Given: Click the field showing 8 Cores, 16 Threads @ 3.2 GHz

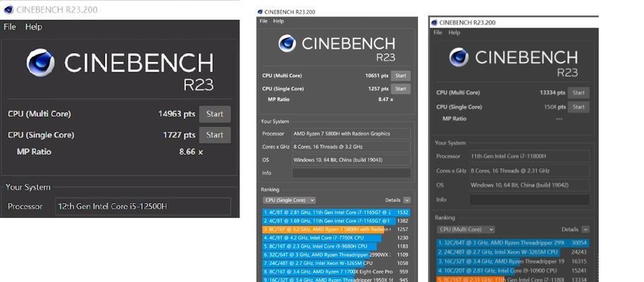Looking at the screenshot, I should click(x=351, y=147).
